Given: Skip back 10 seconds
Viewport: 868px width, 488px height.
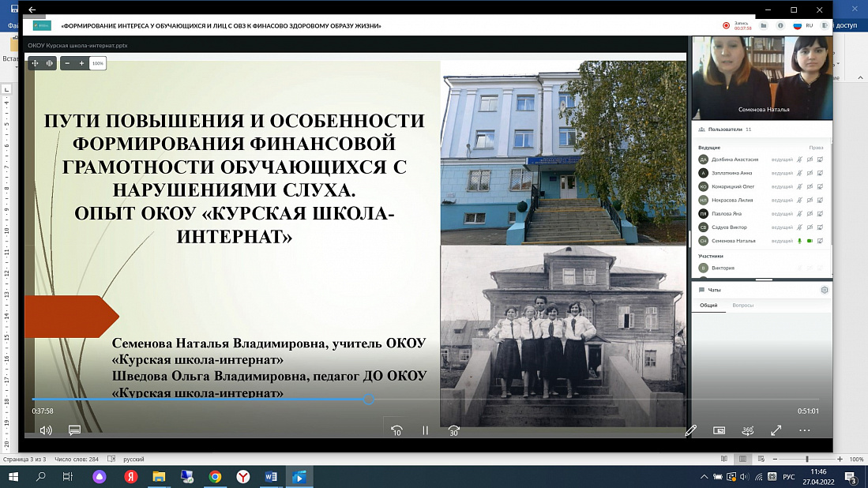Looking at the screenshot, I should click(396, 430).
